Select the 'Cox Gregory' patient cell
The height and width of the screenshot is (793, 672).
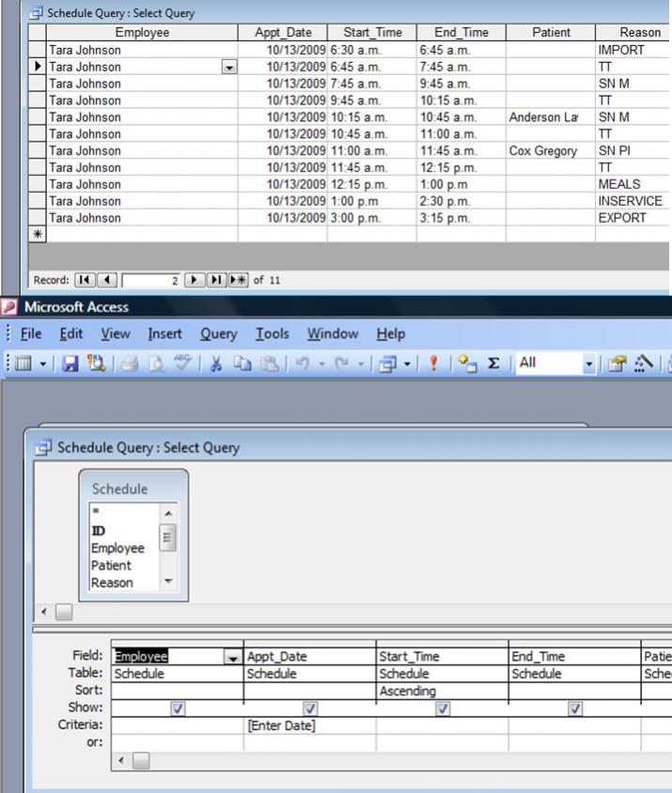(551, 150)
